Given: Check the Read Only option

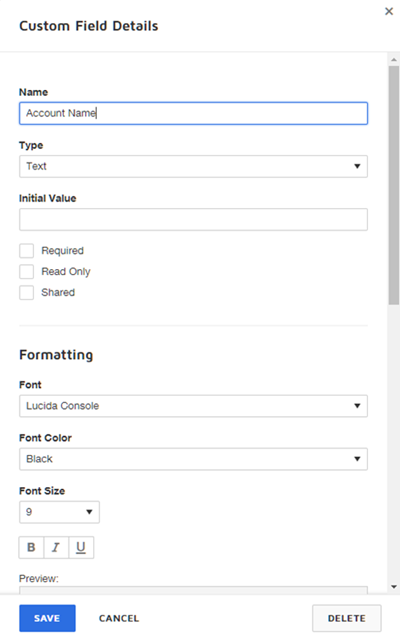Looking at the screenshot, I should 27,271.
